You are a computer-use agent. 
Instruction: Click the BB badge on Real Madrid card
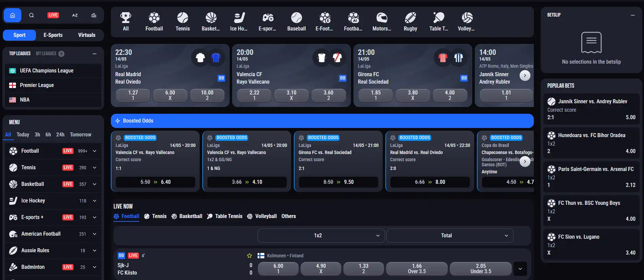221,78
